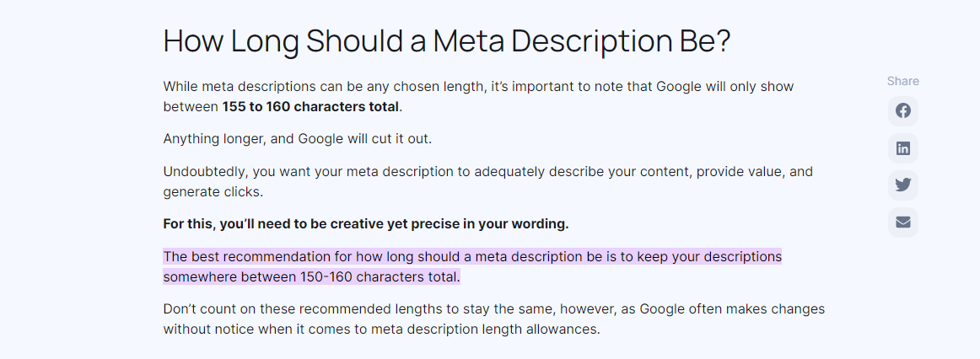Click the word 'Google' in the first paragraph

[680, 86]
